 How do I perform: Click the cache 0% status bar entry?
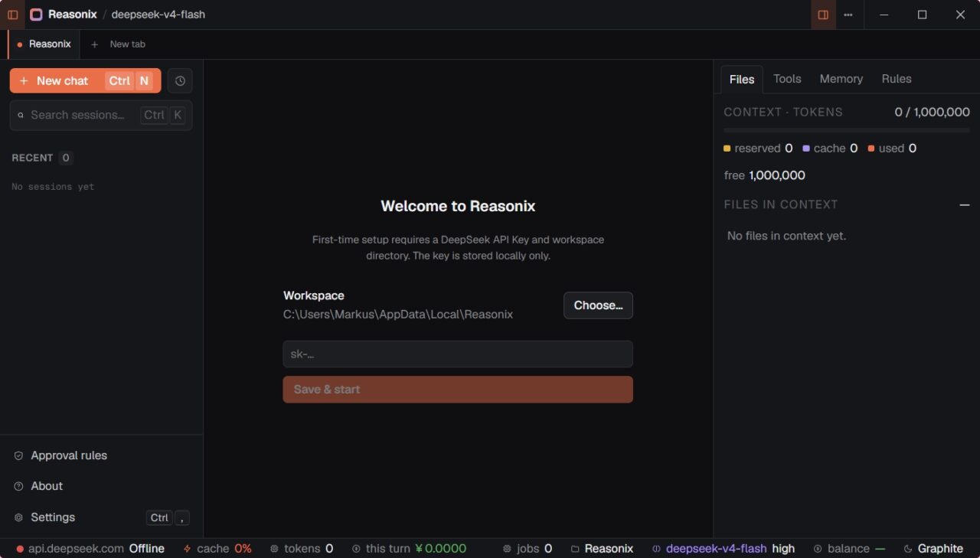[217, 549]
